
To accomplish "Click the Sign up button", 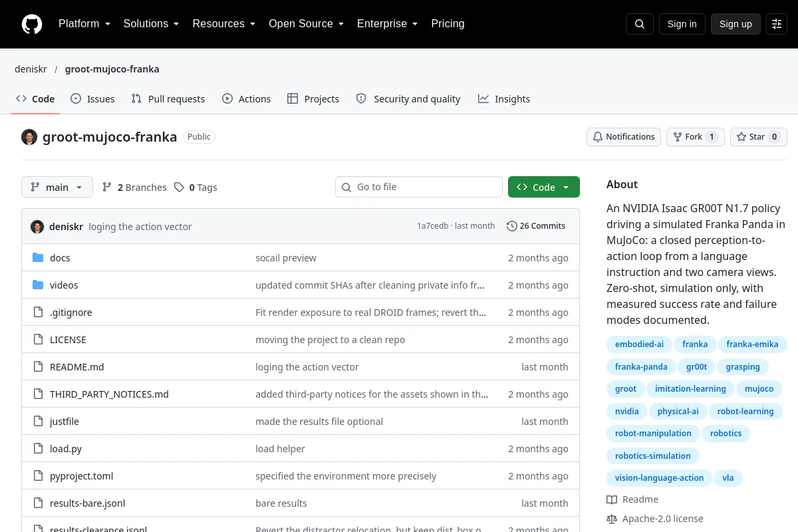I will coord(735,24).
